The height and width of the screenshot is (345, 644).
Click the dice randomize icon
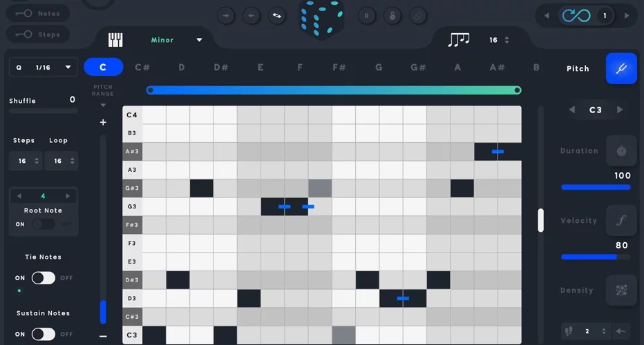coord(321,19)
